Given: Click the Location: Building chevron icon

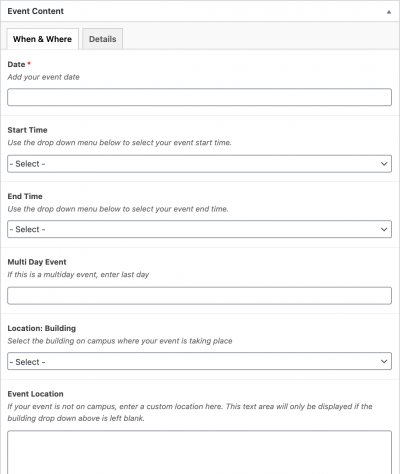Looking at the screenshot, I should point(384,361).
